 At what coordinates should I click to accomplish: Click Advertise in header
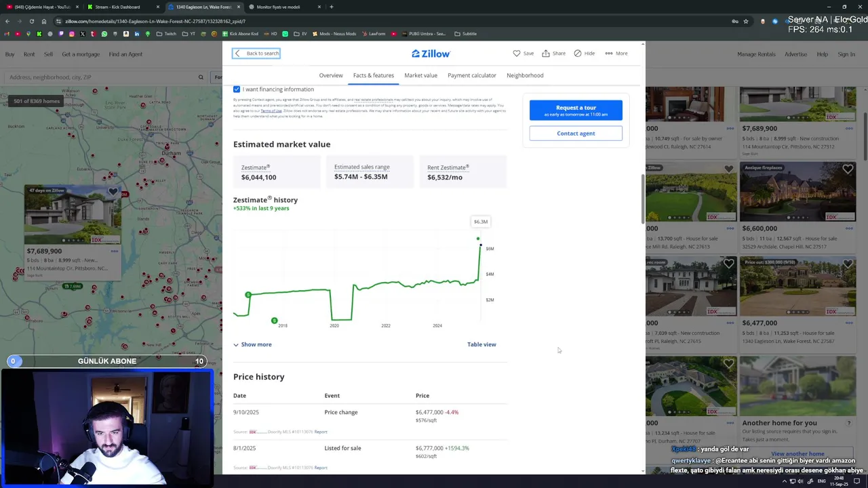pos(796,54)
